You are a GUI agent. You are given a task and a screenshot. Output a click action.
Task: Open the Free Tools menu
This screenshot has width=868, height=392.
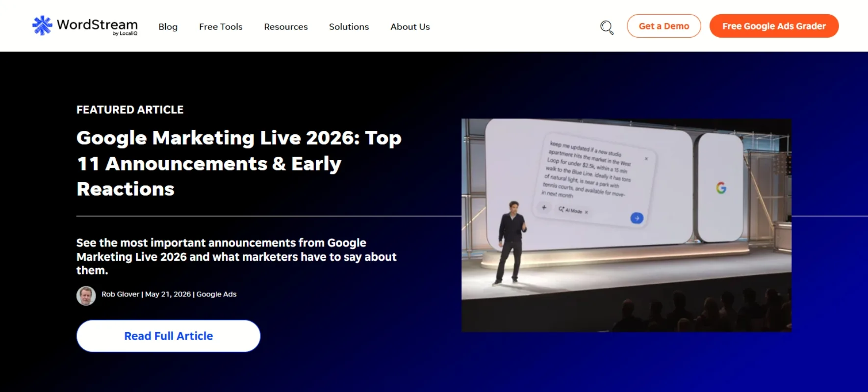pyautogui.click(x=221, y=27)
